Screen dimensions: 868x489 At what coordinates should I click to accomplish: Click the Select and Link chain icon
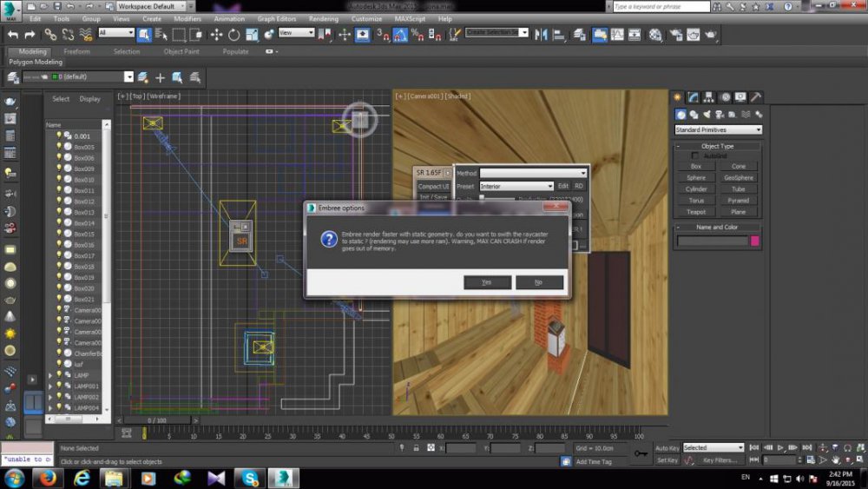click(x=50, y=35)
